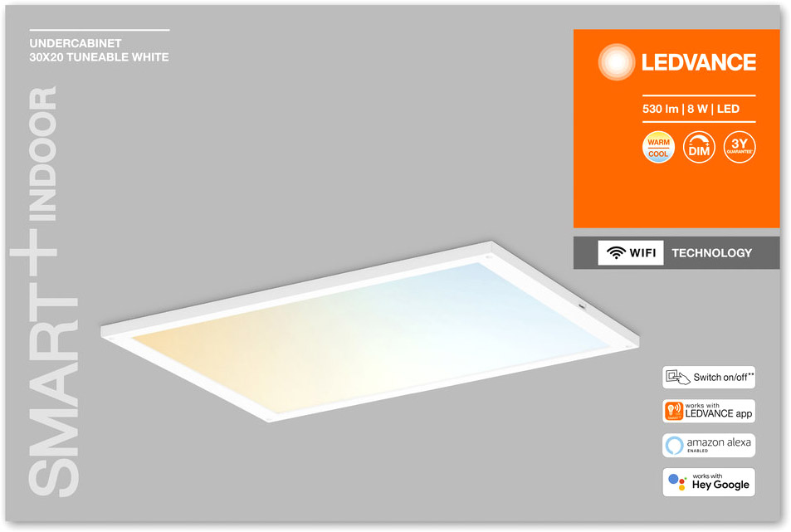This screenshot has height=532, width=791.
Task: Click the vertical SMART+ INDOOR text
Action: tap(44, 291)
